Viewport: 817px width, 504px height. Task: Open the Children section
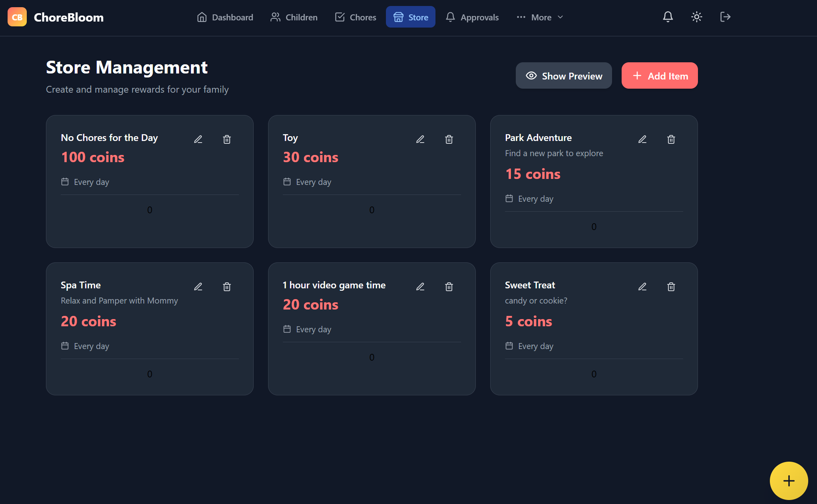click(294, 17)
